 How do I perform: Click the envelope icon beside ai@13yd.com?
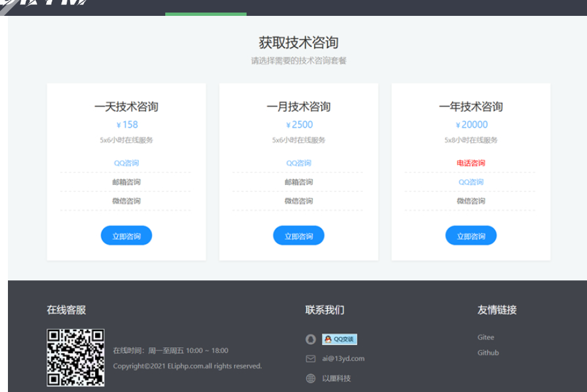(x=311, y=358)
